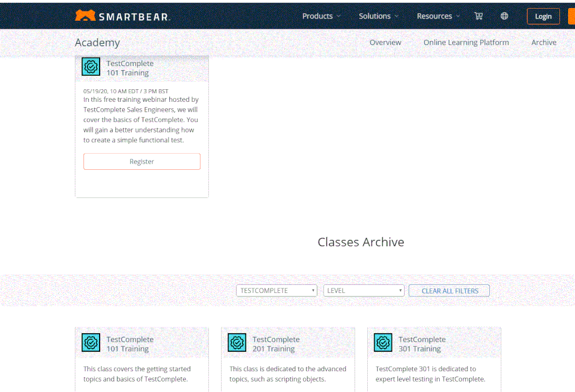Viewport: 575px width, 392px height.
Task: Click the Classes Archive heading
Action: [361, 242]
